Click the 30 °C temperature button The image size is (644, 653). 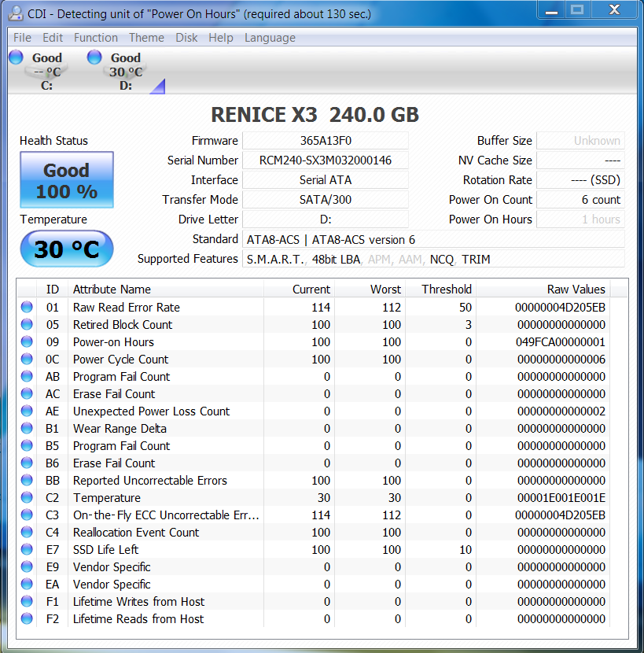click(x=67, y=249)
